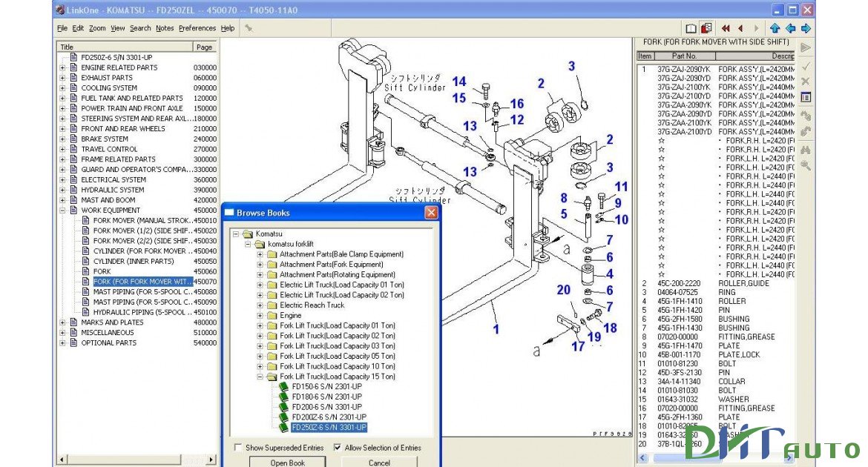Click the Open Book button
Screen dimensions: 868x467
click(x=287, y=462)
